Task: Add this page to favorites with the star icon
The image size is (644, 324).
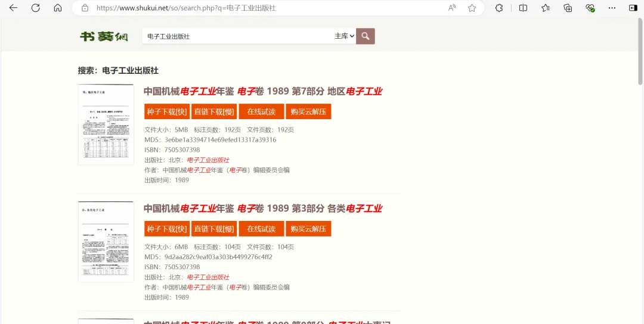Action: coord(472,8)
